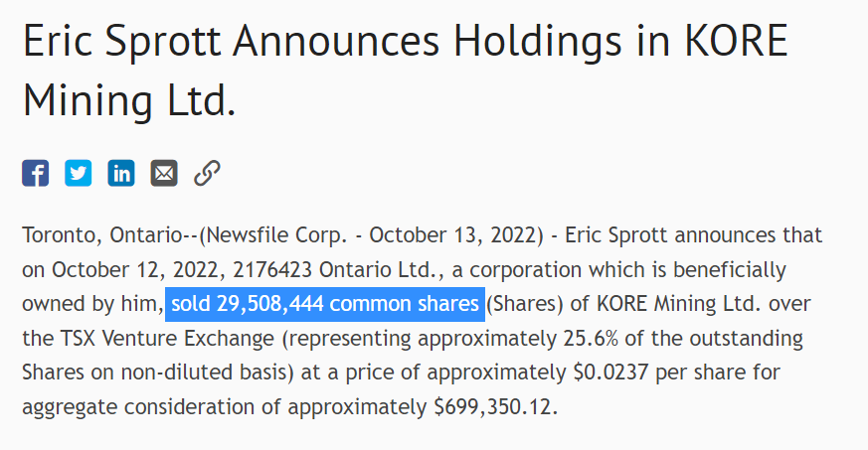Share the article on LinkedIn
This screenshot has width=868, height=450.
[x=121, y=173]
